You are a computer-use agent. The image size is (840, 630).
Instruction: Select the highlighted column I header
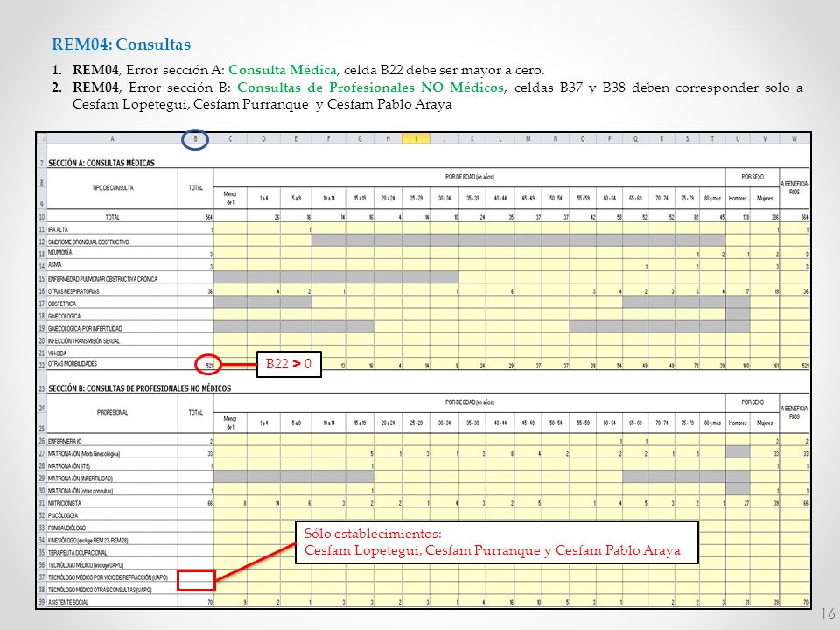[x=416, y=139]
